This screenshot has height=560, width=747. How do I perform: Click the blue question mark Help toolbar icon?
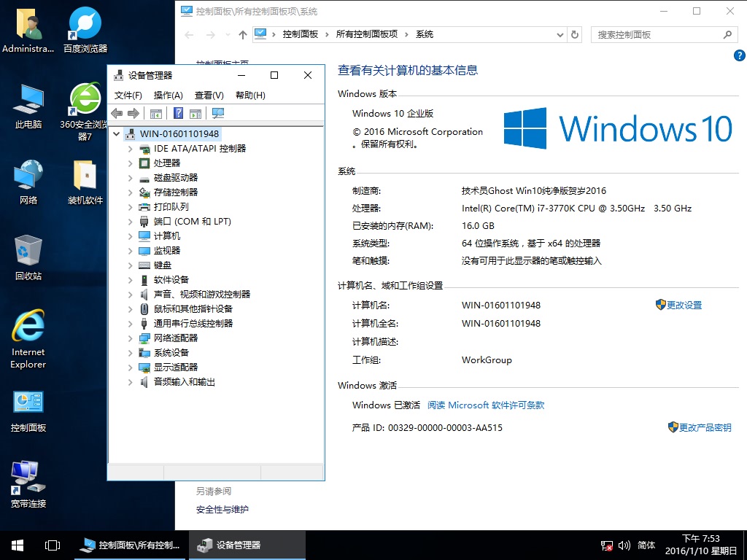tap(178, 113)
